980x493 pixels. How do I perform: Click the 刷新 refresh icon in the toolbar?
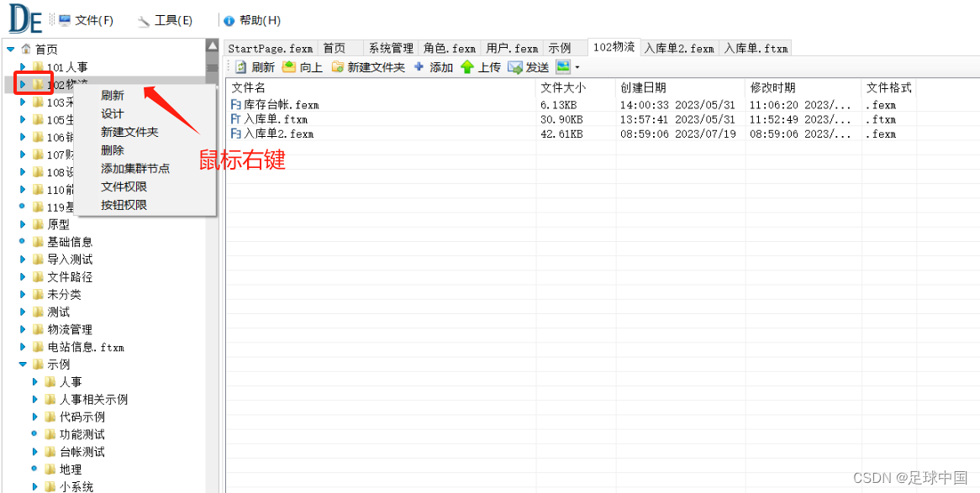click(241, 66)
